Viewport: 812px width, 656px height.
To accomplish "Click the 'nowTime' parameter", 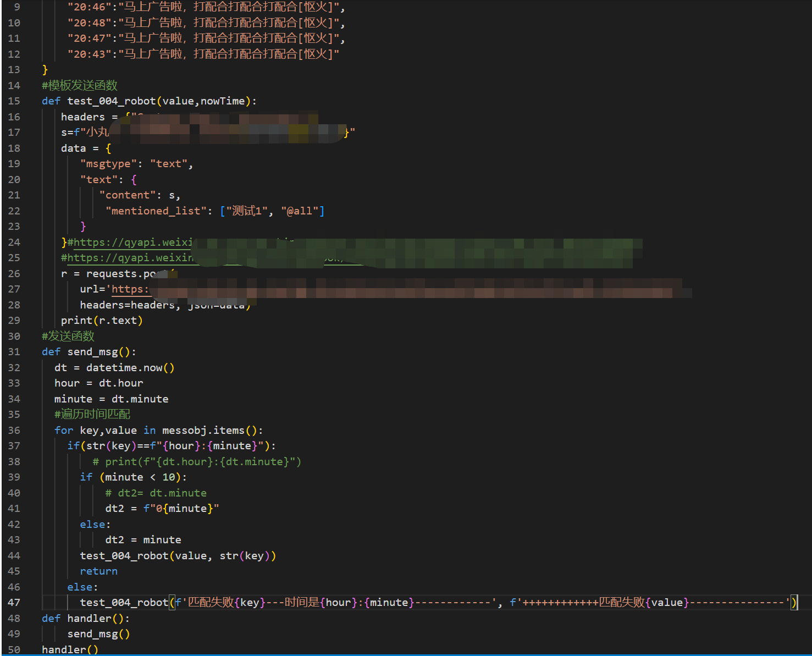I will [223, 101].
